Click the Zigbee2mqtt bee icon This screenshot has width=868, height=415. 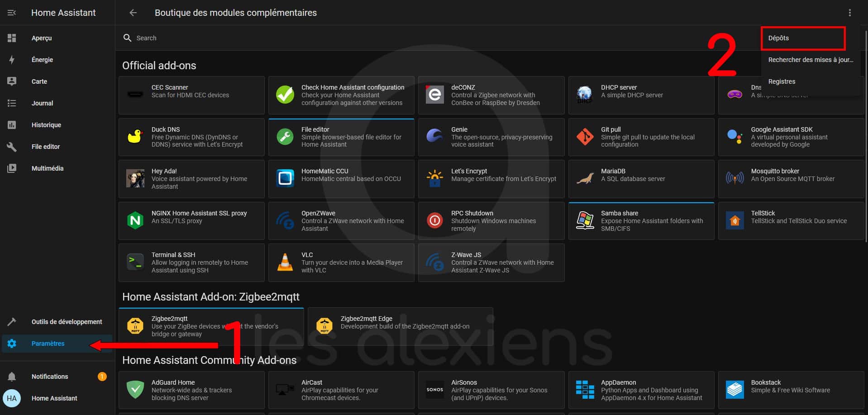(135, 326)
